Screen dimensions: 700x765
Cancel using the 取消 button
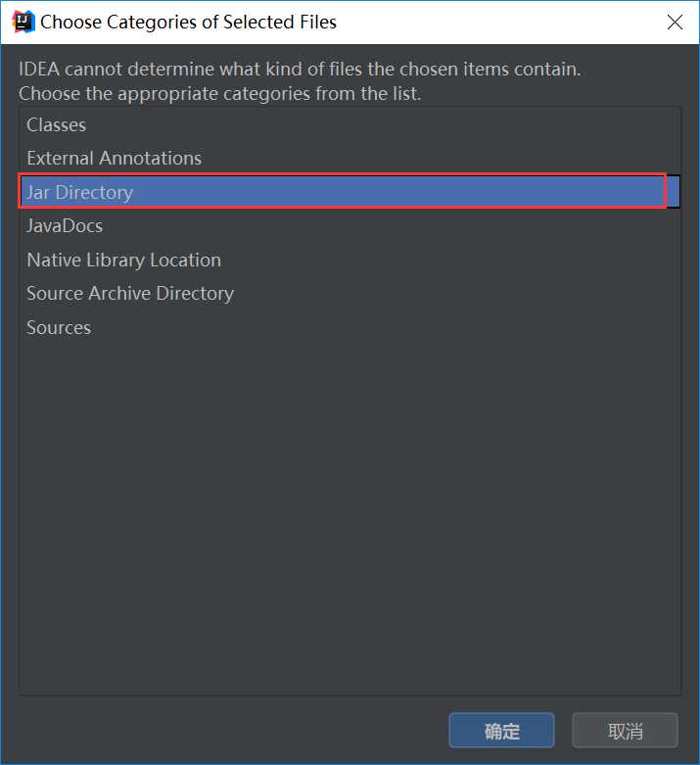click(625, 731)
